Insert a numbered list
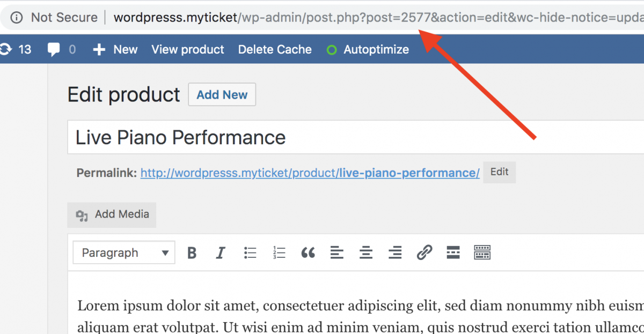The image size is (644, 334). (x=279, y=252)
